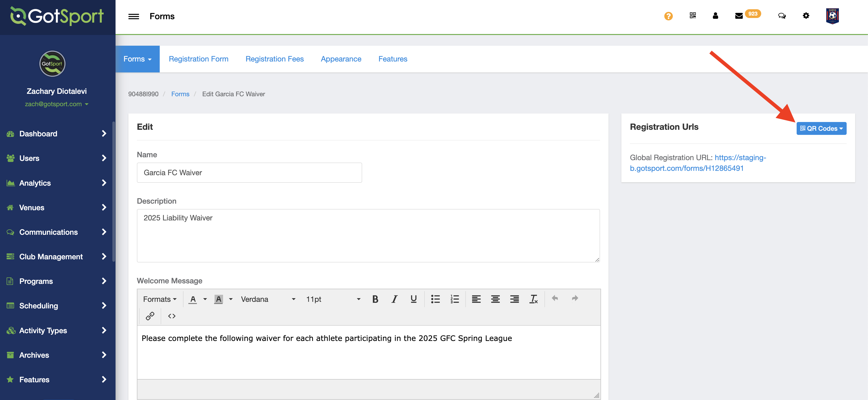Switch to Registration Form tab
The width and height of the screenshot is (868, 400).
(x=199, y=59)
